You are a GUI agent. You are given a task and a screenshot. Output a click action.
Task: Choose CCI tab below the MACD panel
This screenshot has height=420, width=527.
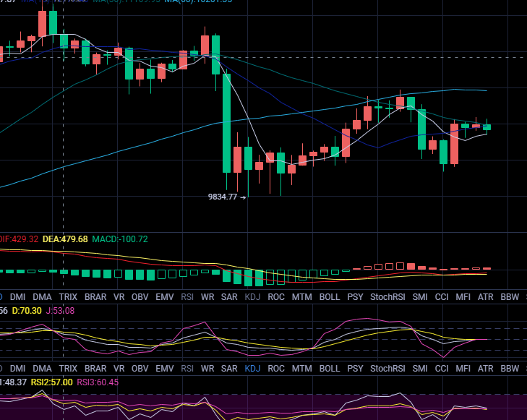click(442, 296)
